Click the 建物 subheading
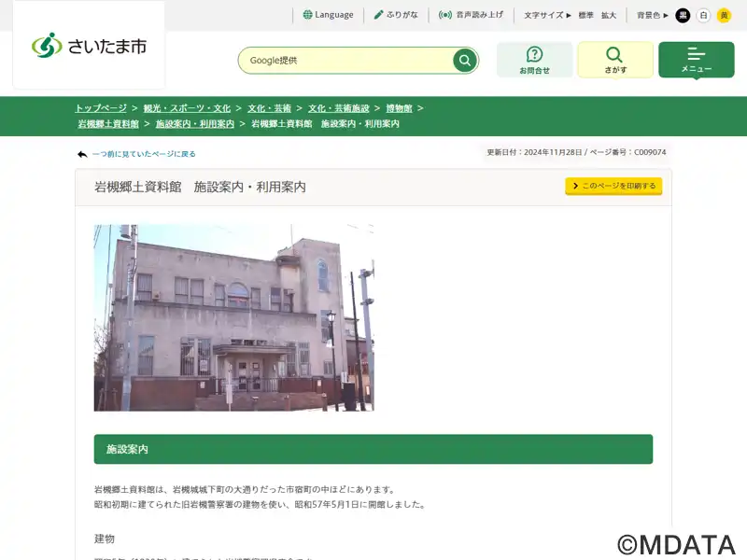This screenshot has width=747, height=560. (x=105, y=539)
